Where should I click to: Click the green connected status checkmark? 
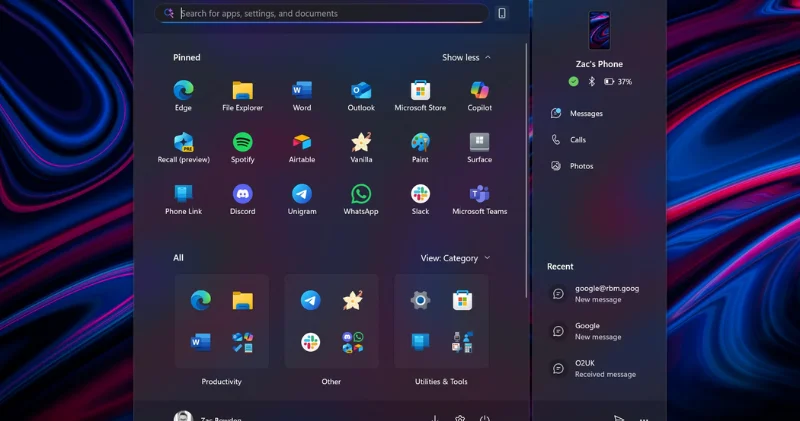click(573, 81)
